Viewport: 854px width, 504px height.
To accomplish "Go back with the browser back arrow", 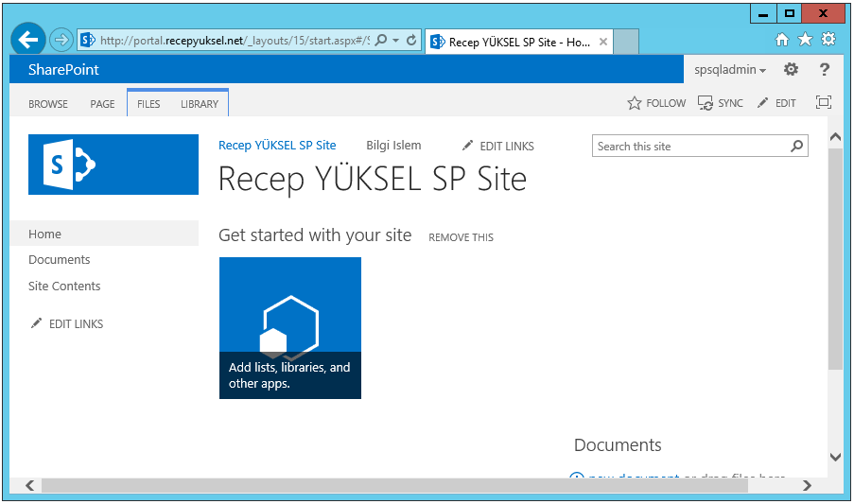I will click(x=27, y=39).
